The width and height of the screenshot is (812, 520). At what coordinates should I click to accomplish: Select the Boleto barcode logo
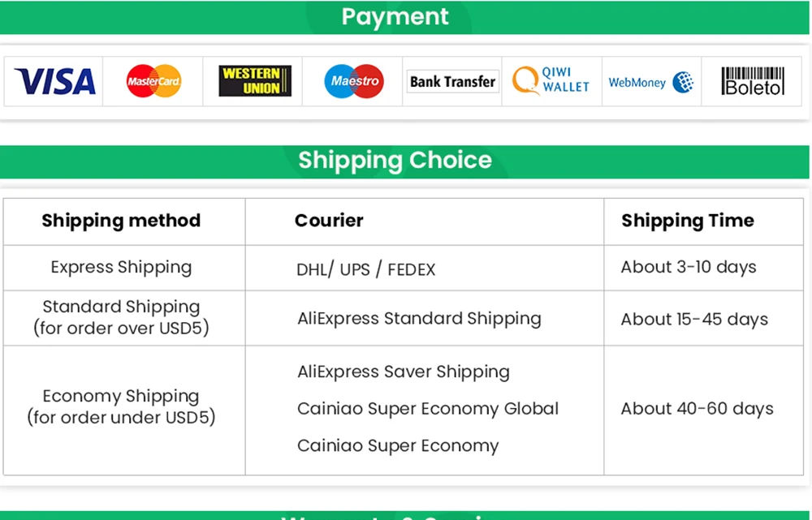[753, 81]
